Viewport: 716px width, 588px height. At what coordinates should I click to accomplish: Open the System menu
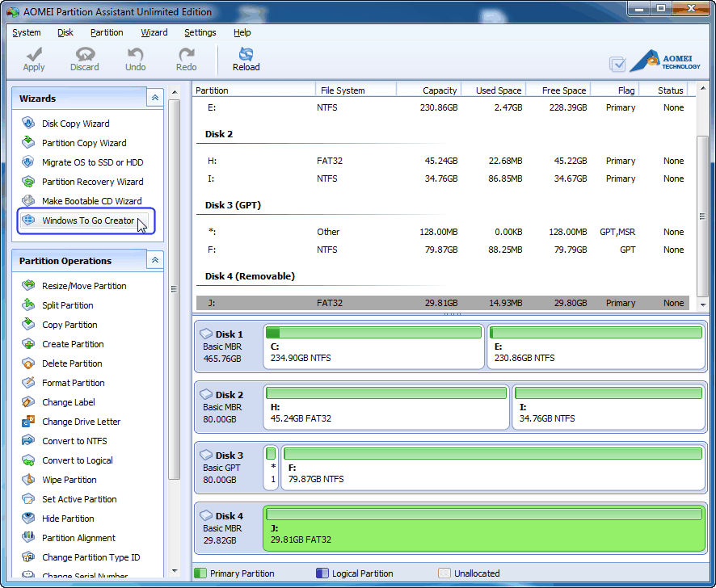[x=27, y=32]
